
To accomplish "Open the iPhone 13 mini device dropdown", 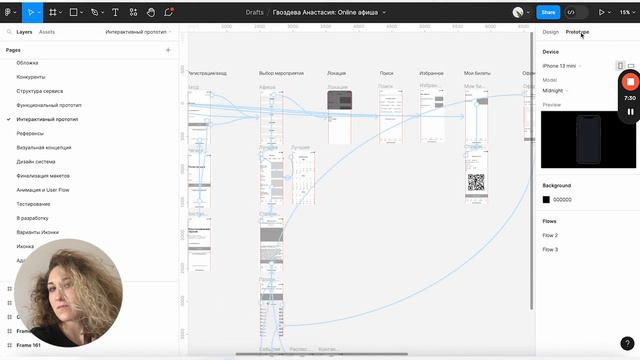I will tap(562, 66).
